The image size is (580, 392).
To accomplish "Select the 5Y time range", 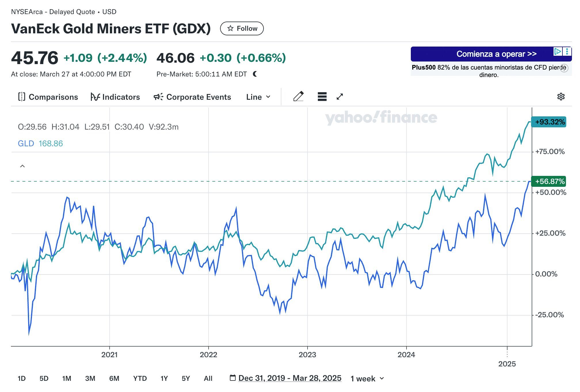I will (186, 378).
